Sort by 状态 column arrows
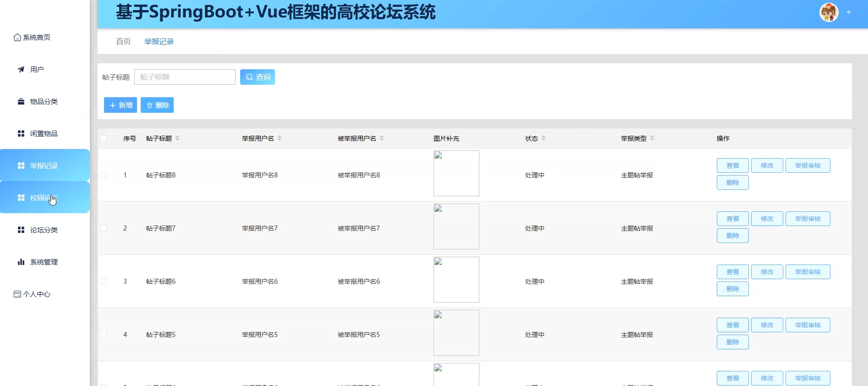This screenshot has height=386, width=868. tap(544, 138)
